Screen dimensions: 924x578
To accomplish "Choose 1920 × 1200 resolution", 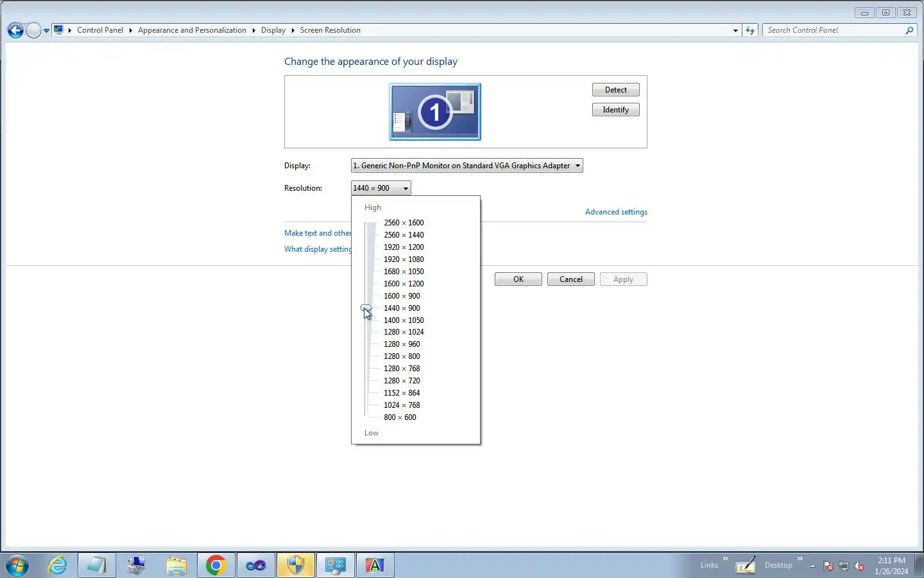I will 404,247.
